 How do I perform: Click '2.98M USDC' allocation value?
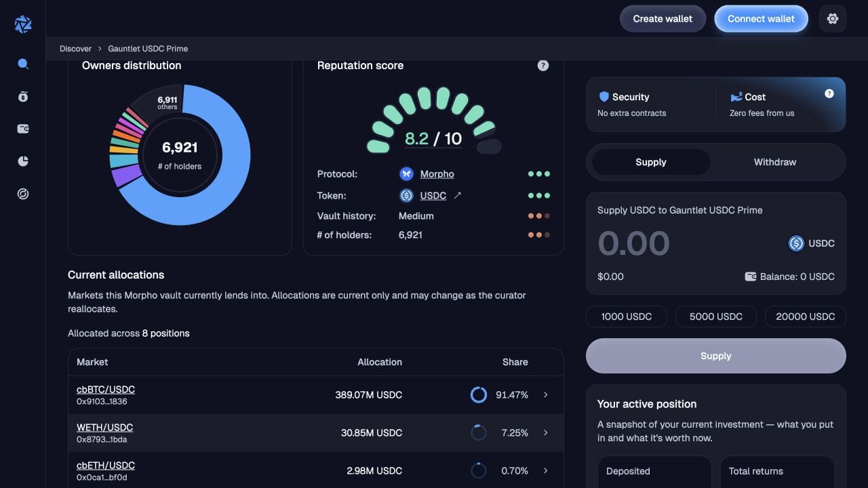[x=374, y=470]
